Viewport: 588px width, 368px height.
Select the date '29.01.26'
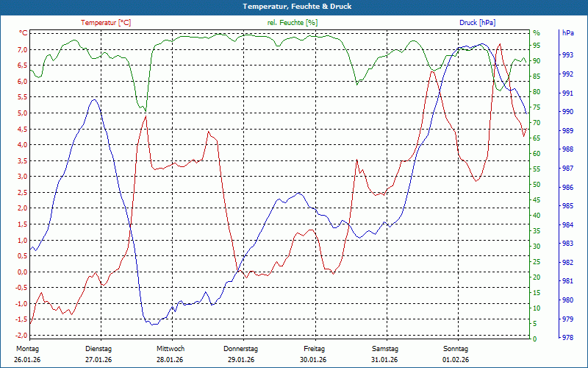tap(241, 360)
